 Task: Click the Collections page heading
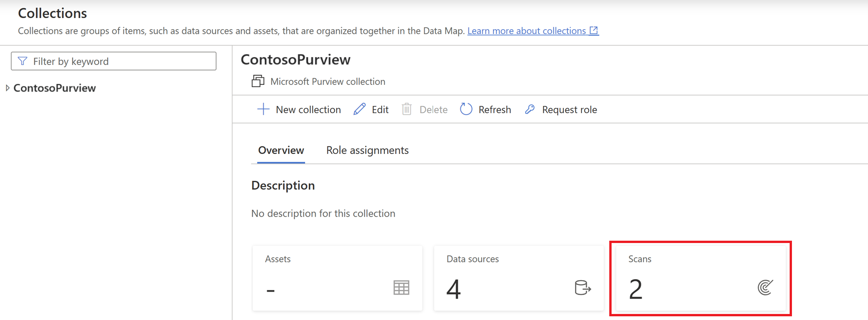tap(52, 13)
